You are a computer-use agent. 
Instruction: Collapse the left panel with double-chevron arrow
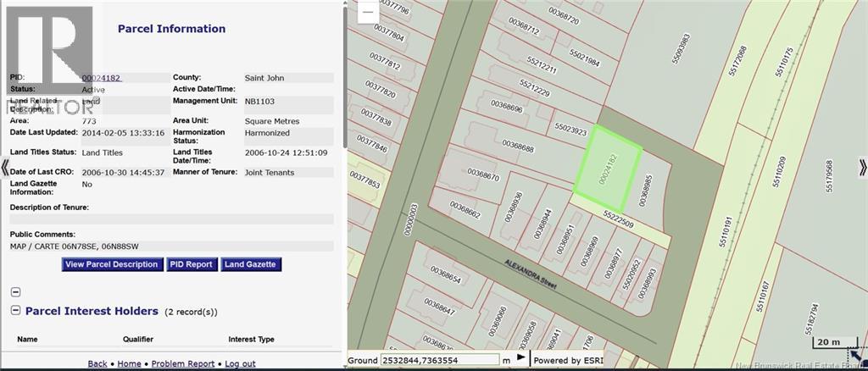5,168
